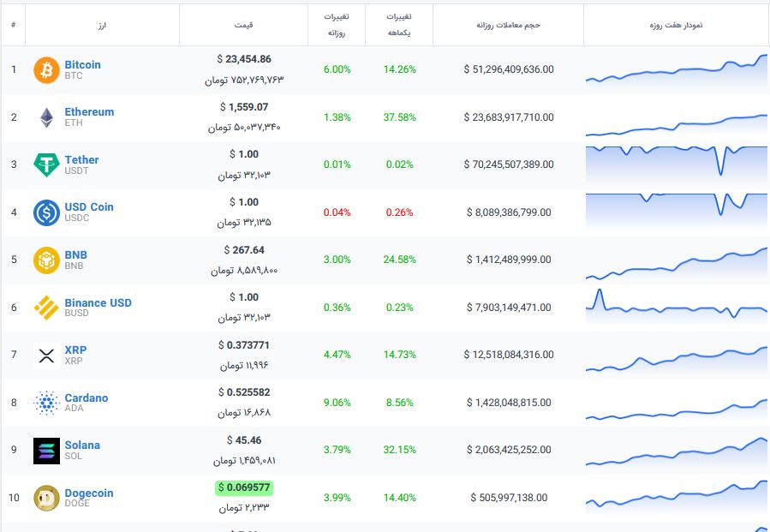Sort by the ارز column header

coord(102,25)
